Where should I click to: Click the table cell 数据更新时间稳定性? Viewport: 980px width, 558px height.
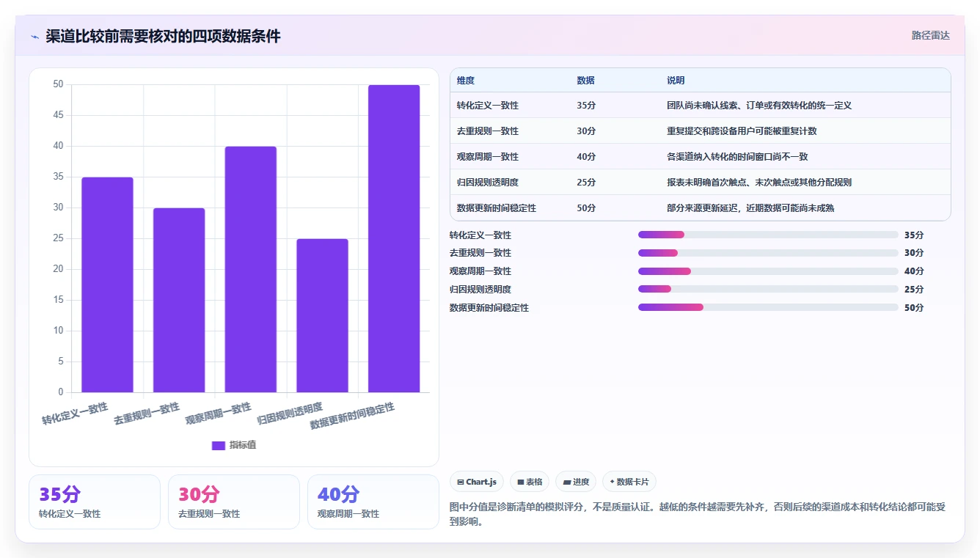click(x=497, y=208)
